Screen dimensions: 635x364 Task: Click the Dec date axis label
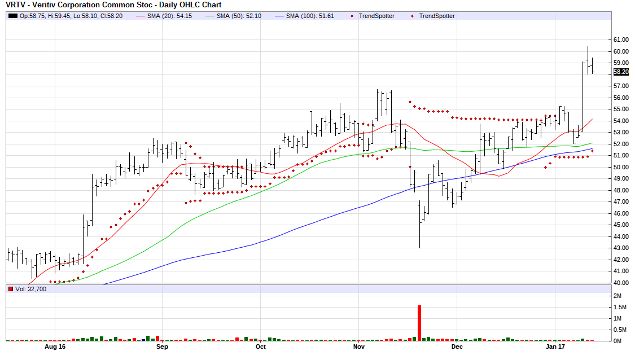click(457, 347)
